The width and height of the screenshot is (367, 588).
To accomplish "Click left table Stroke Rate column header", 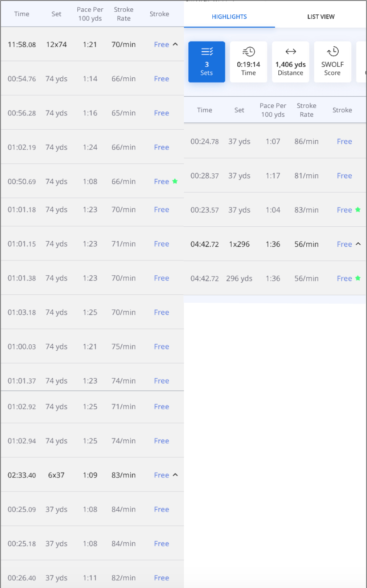I will point(124,14).
